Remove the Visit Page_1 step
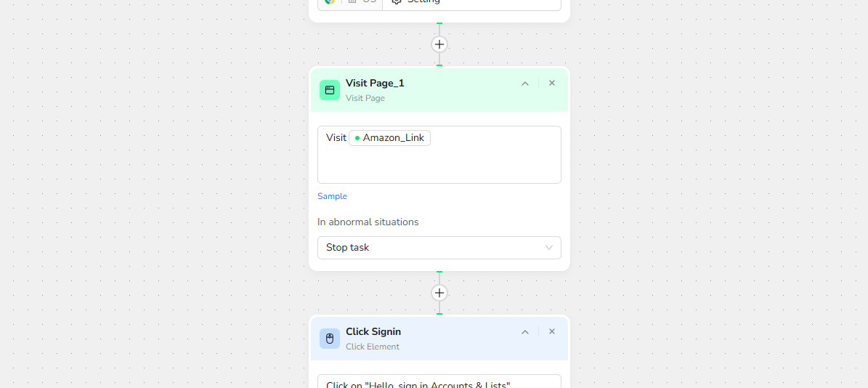The width and height of the screenshot is (868, 388). pyautogui.click(x=552, y=83)
